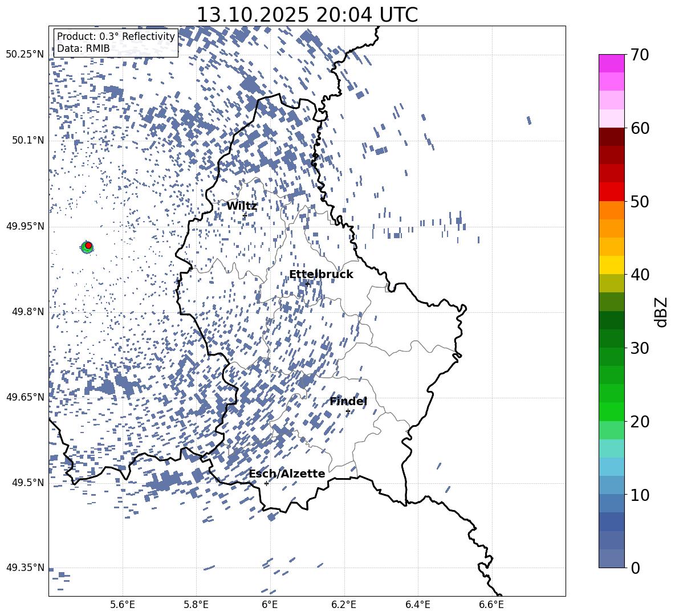Click the slate blue 0-2 dBZ color band
This screenshot has height=616, width=675.
612,558
